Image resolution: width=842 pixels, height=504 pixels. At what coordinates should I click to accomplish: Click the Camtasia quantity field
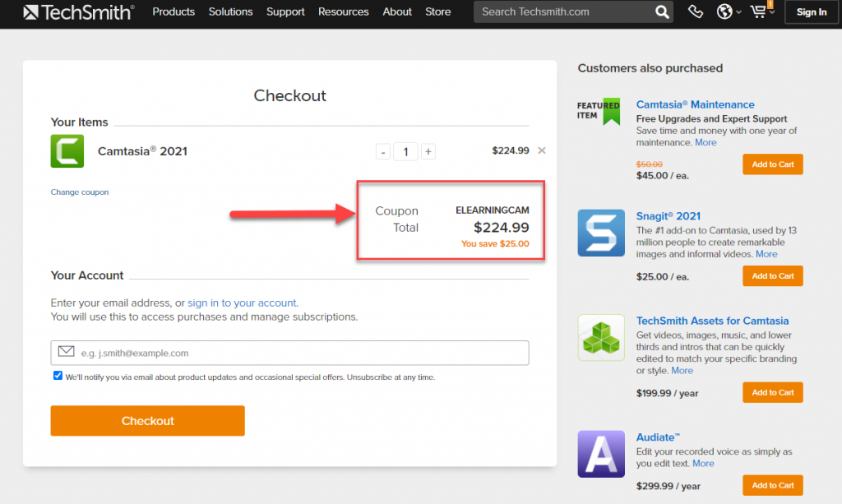click(x=405, y=152)
